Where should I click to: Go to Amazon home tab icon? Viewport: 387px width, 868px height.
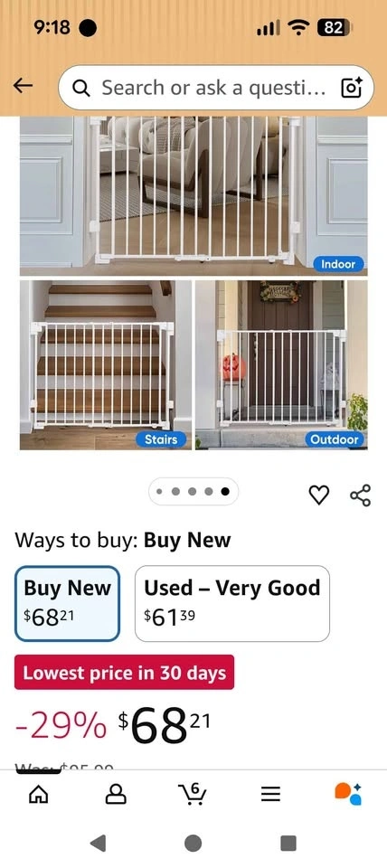point(38,795)
